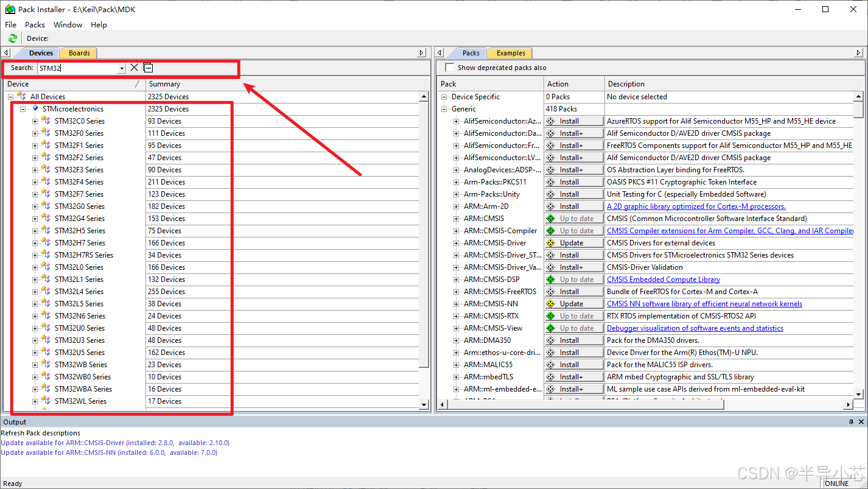Viewport: 868px width, 489px height.
Task: Collapse the Generic packs group
Action: [x=444, y=109]
